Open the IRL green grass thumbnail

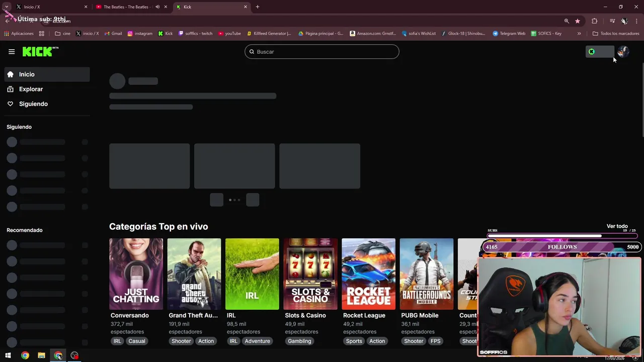(x=252, y=274)
